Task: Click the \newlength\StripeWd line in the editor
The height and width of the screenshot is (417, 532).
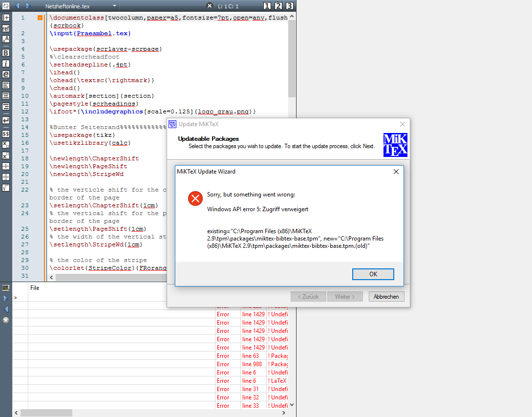Action: pyautogui.click(x=86, y=174)
